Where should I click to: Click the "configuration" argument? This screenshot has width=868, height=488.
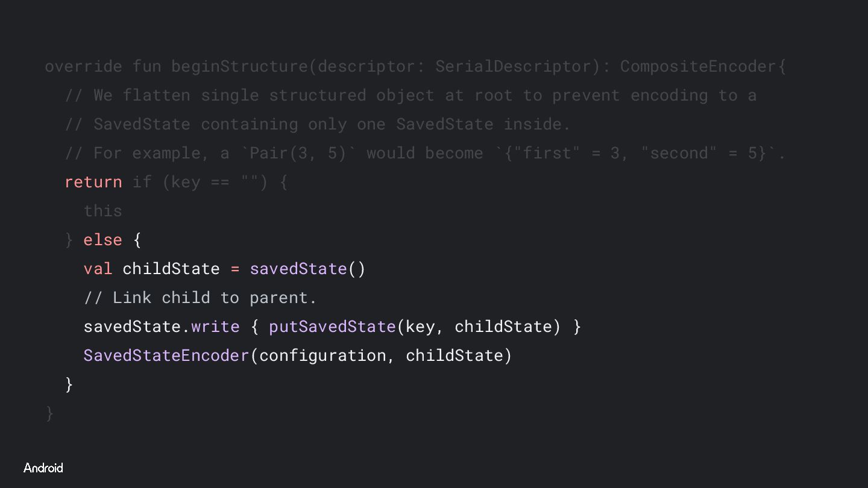(322, 355)
